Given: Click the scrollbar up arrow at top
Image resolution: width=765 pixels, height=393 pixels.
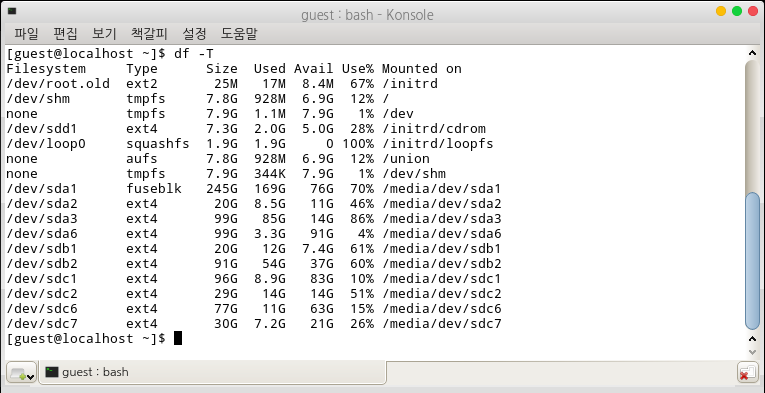Looking at the screenshot, I should point(752,54).
